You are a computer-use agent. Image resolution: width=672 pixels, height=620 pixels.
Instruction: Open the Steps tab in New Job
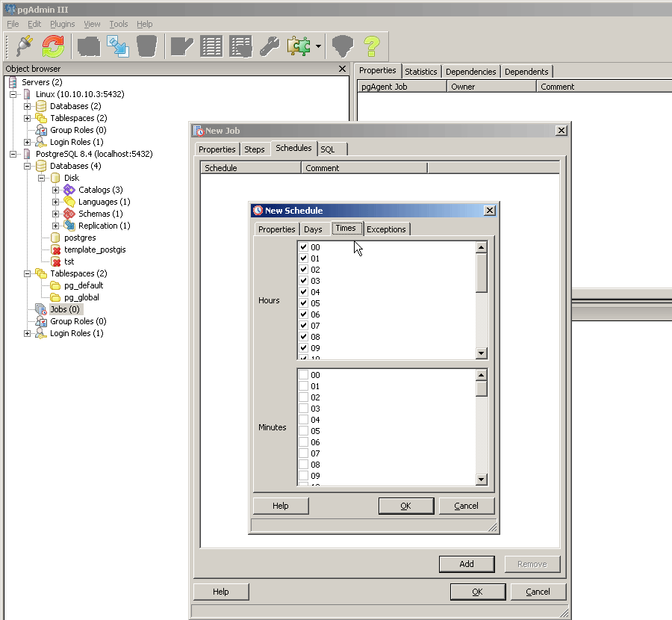[255, 149]
